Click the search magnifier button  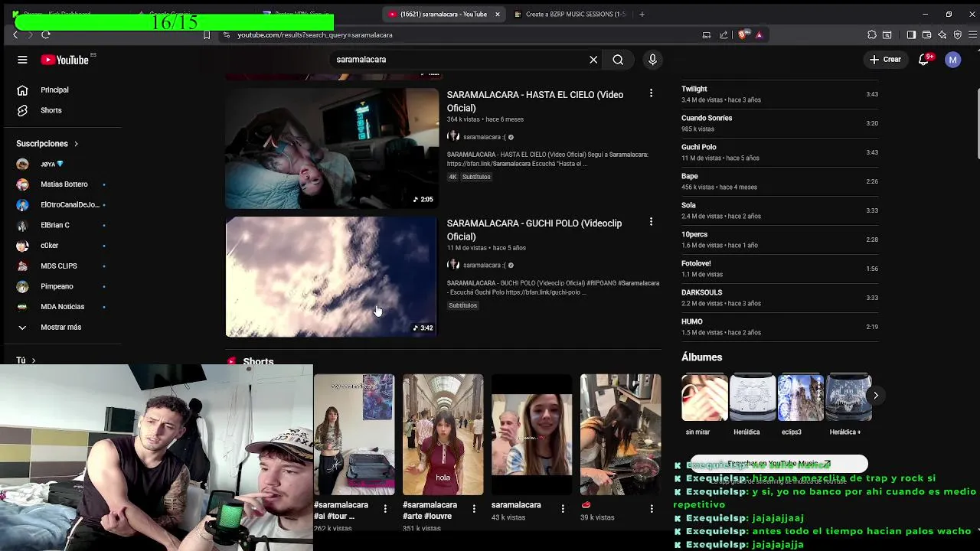618,60
